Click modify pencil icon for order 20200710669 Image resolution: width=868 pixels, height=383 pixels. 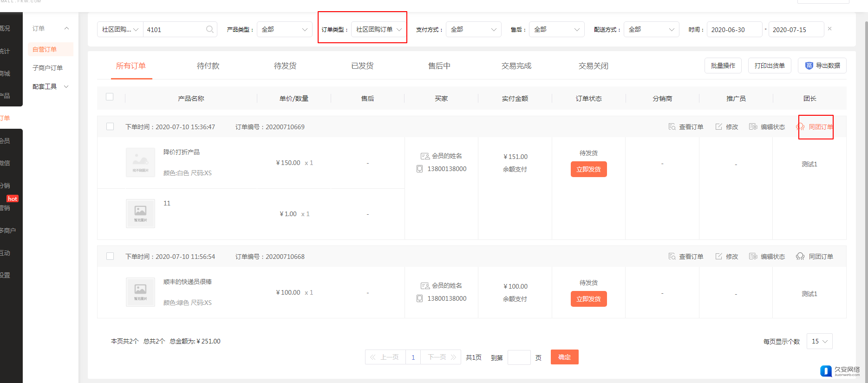coord(719,126)
